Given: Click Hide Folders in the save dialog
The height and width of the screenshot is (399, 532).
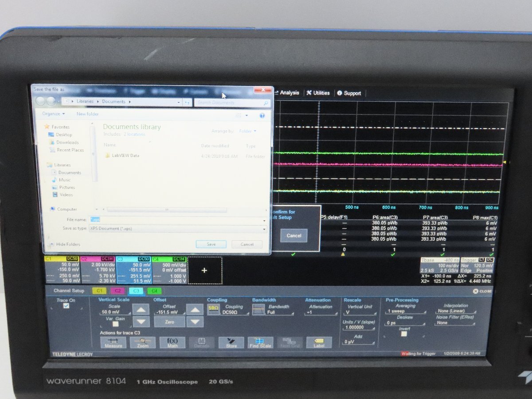Looking at the screenshot, I should tap(65, 244).
